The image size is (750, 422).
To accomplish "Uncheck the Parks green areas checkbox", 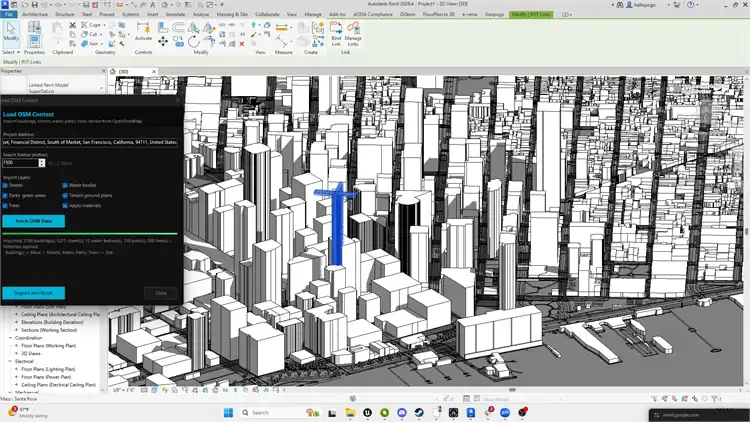I will pos(5,196).
